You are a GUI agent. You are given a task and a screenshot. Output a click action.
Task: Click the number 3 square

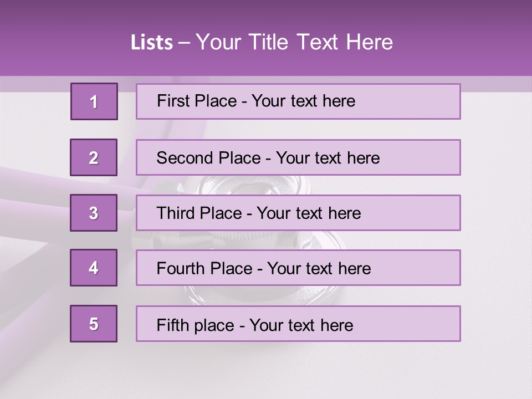[x=94, y=213]
